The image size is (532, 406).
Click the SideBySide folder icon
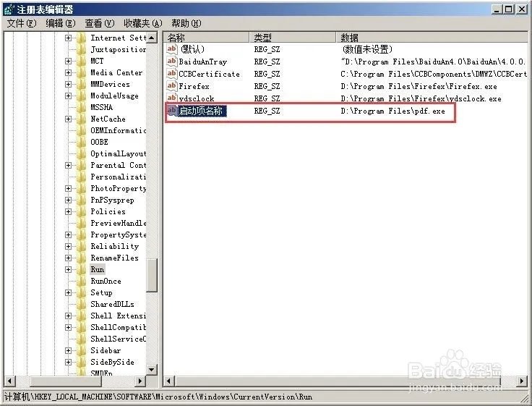pos(82,362)
